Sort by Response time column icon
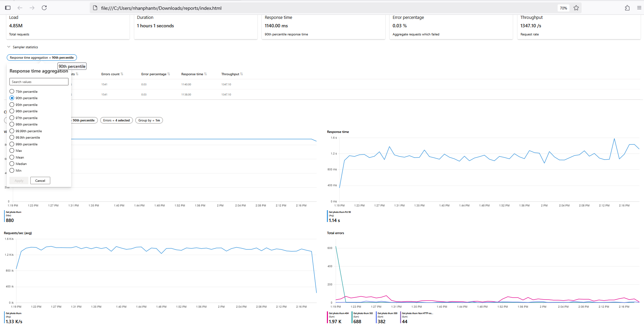Screen dimensions: 644x334 (x=205, y=74)
